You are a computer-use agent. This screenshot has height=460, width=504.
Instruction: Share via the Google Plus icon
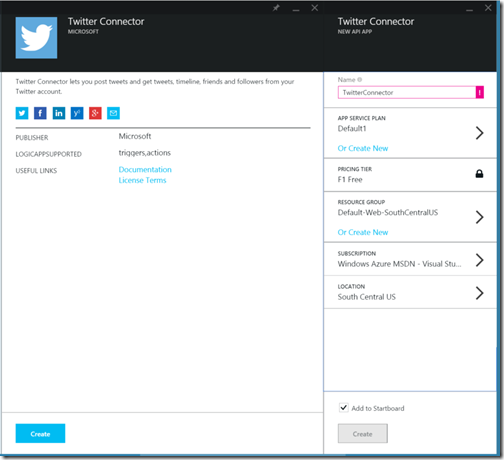(95, 113)
